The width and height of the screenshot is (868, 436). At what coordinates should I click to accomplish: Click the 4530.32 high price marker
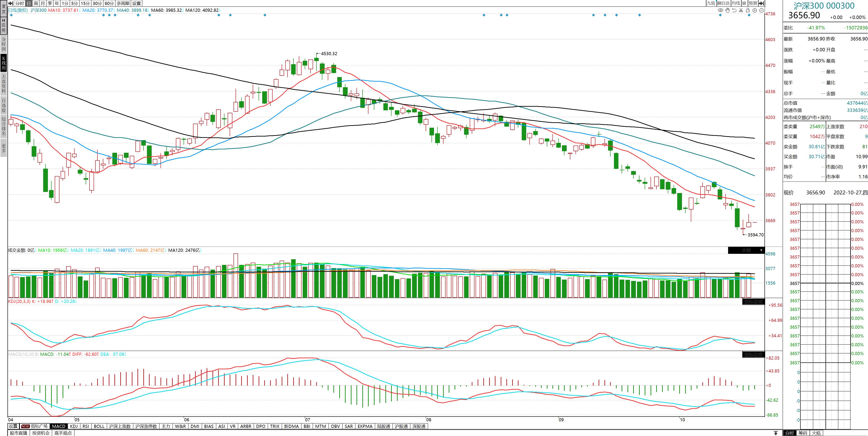click(x=329, y=54)
